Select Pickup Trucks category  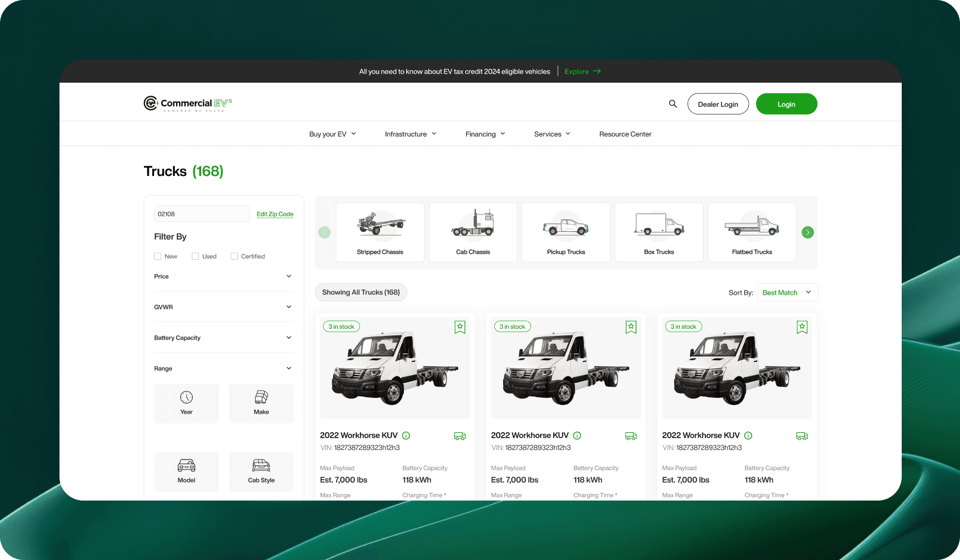[x=566, y=232]
